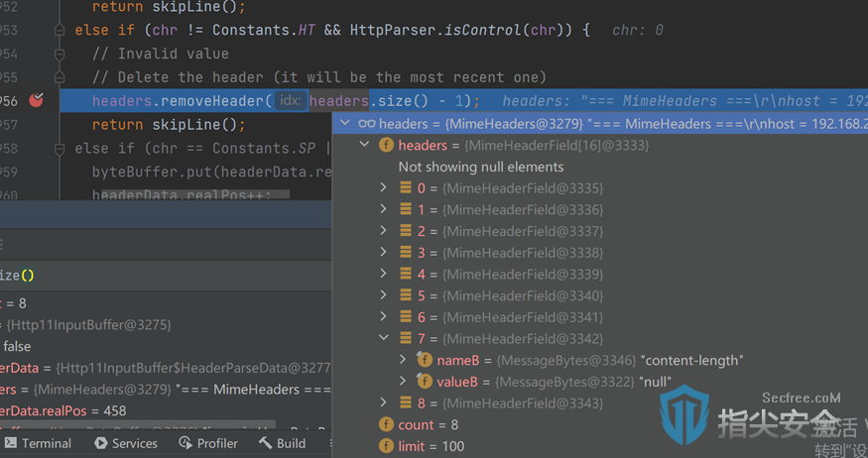The height and width of the screenshot is (458, 868).
Task: Click Constants.SP in line 958
Action: (x=264, y=149)
